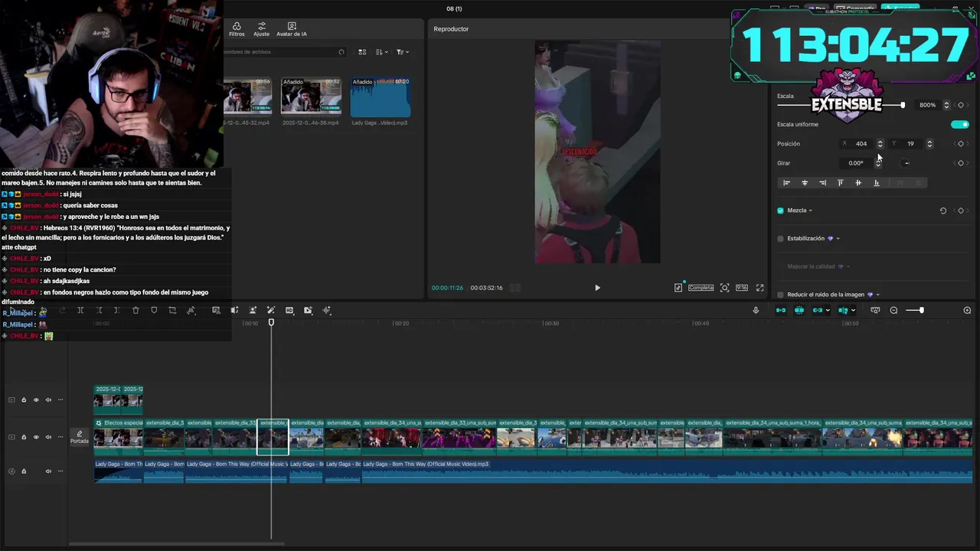Open the 9:16 aspect ratio option
This screenshot has width=980, height=551.
tap(742, 288)
